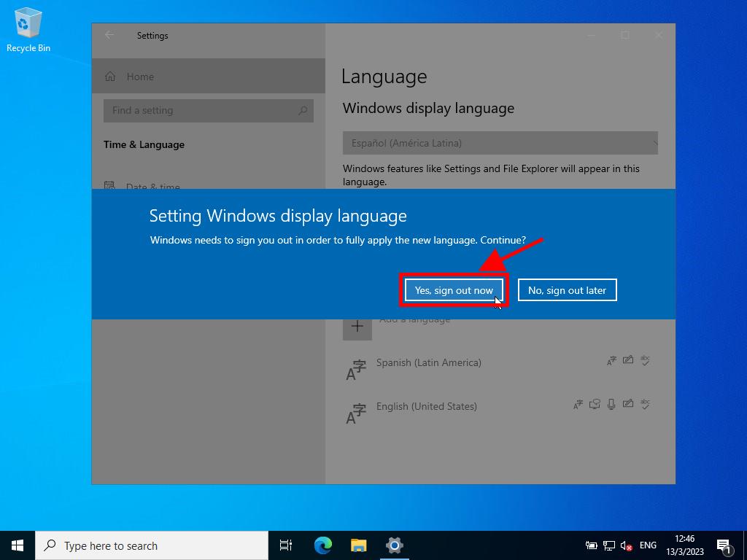
Task: Click the 'Yes, sign out now' button
Action: tap(453, 290)
